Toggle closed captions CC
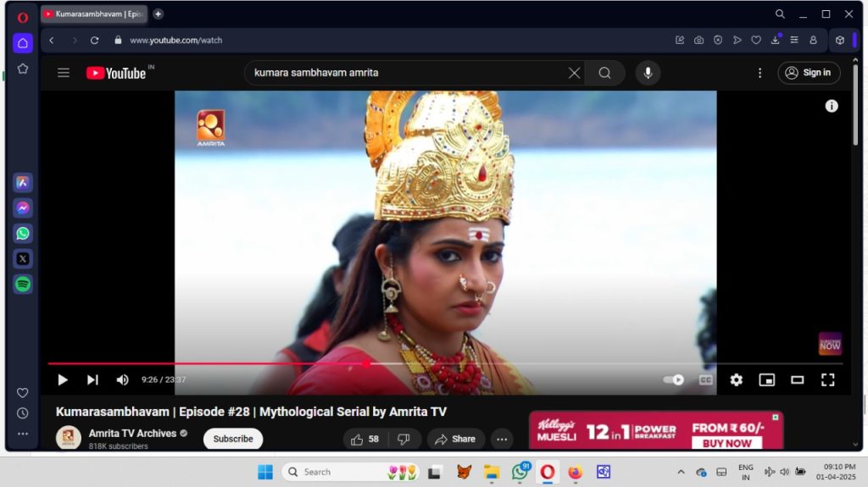The height and width of the screenshot is (487, 868). click(705, 379)
